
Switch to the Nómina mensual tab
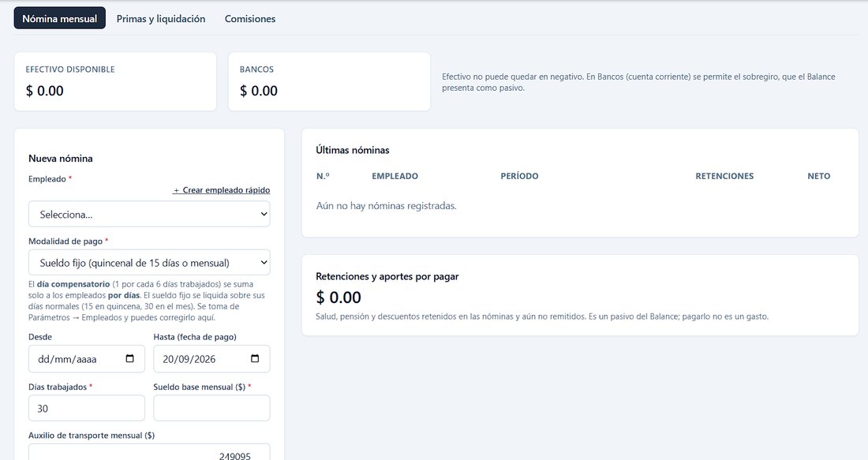click(x=60, y=18)
